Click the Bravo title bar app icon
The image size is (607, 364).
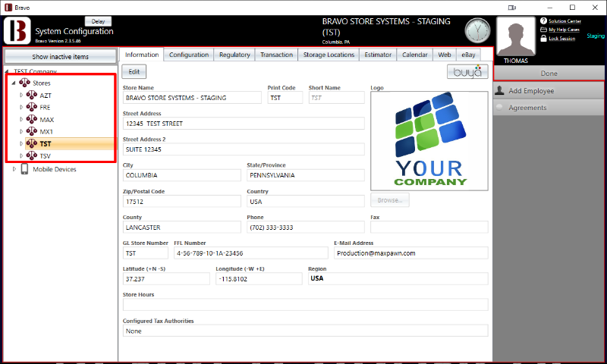tap(8, 8)
